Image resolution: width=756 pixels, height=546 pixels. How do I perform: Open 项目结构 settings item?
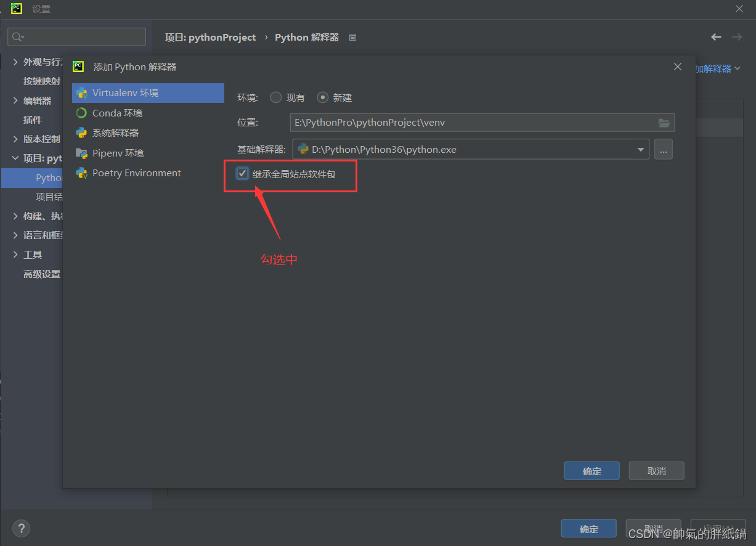(x=49, y=197)
